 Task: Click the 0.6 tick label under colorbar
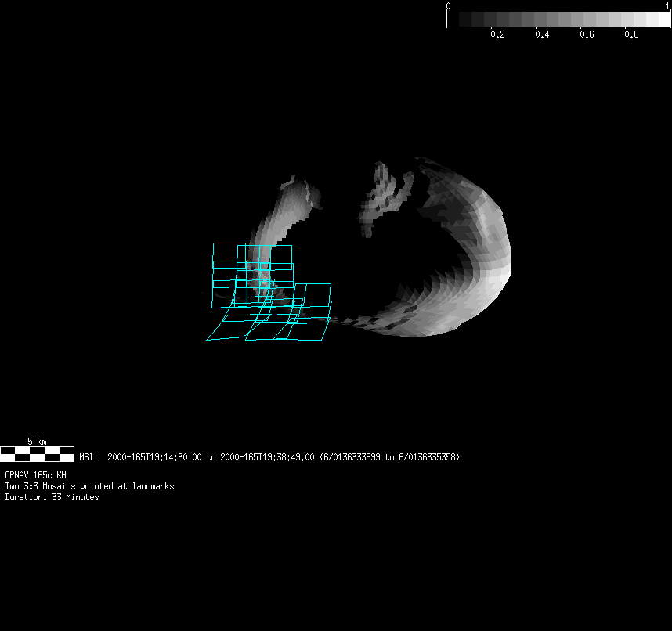pos(587,34)
